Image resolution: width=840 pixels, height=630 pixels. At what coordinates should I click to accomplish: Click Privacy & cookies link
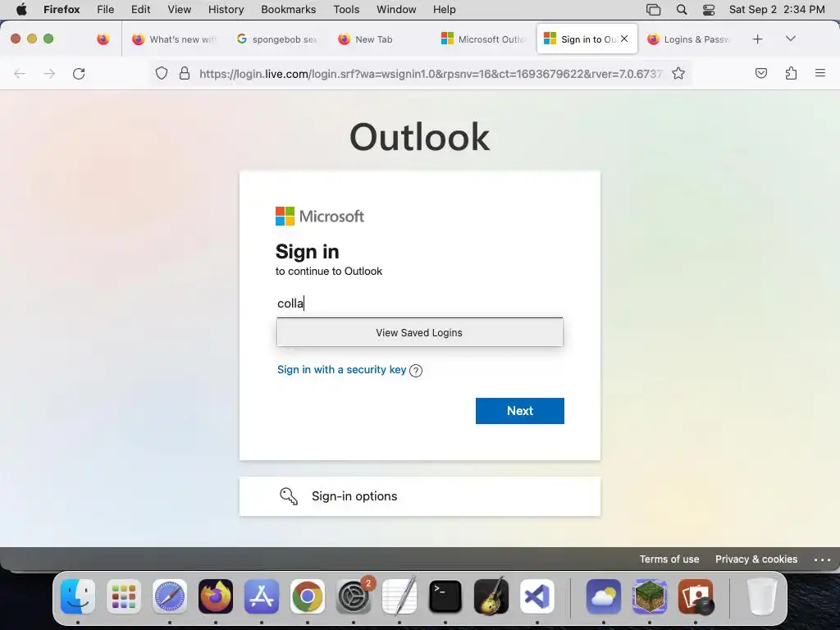[x=756, y=559]
